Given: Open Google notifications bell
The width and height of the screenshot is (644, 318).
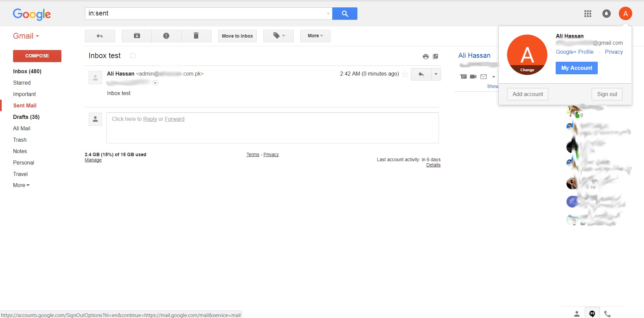Looking at the screenshot, I should [606, 14].
